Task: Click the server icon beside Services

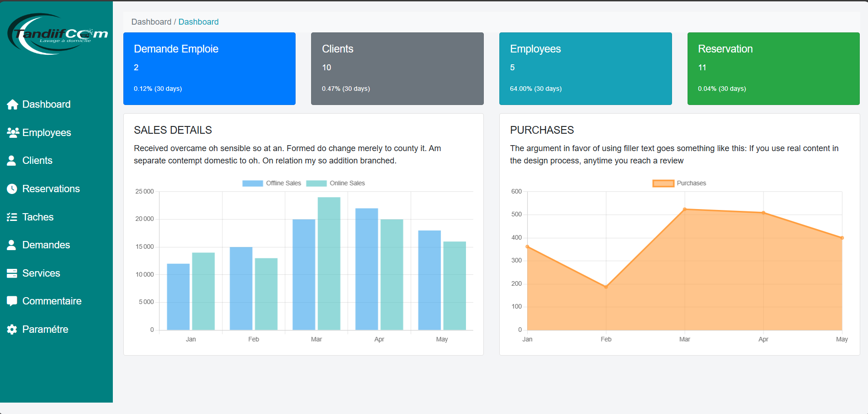Action: [12, 273]
